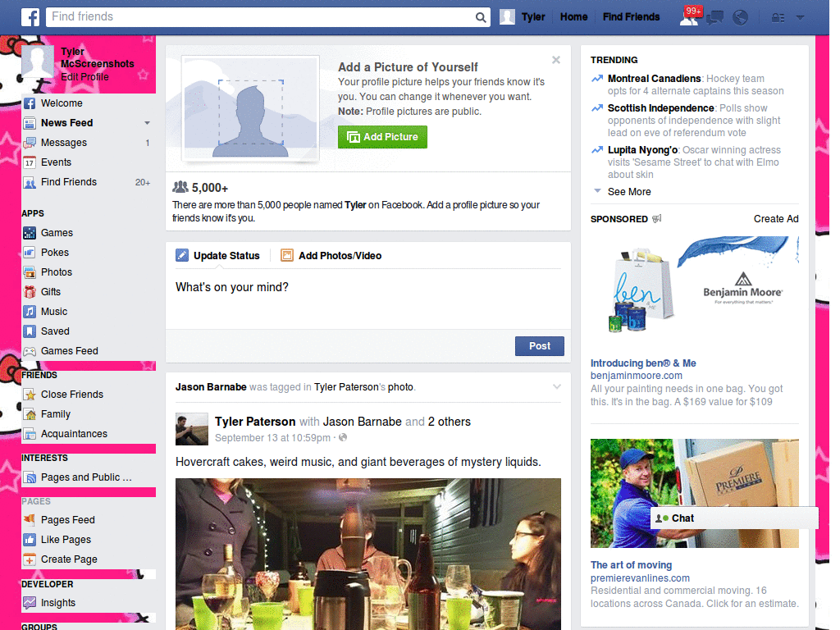Open Find Friends in top bar
840x630 pixels.
631,17
